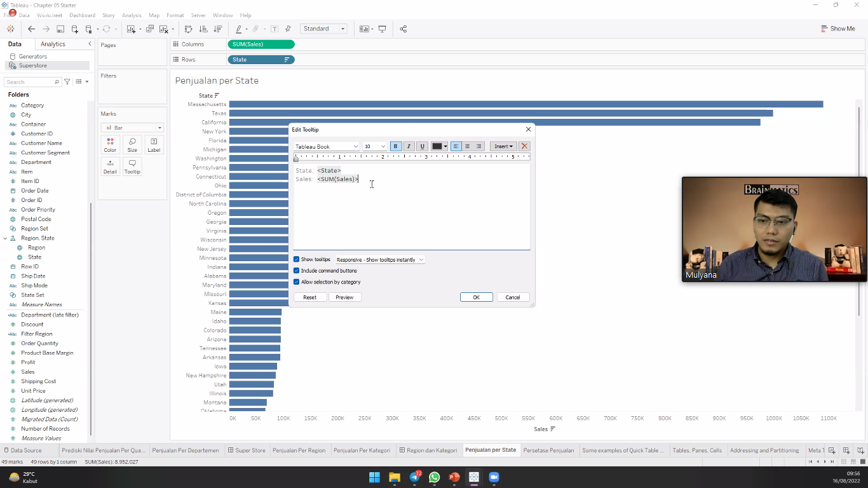Sort bars descending via toolbar

click(218, 29)
